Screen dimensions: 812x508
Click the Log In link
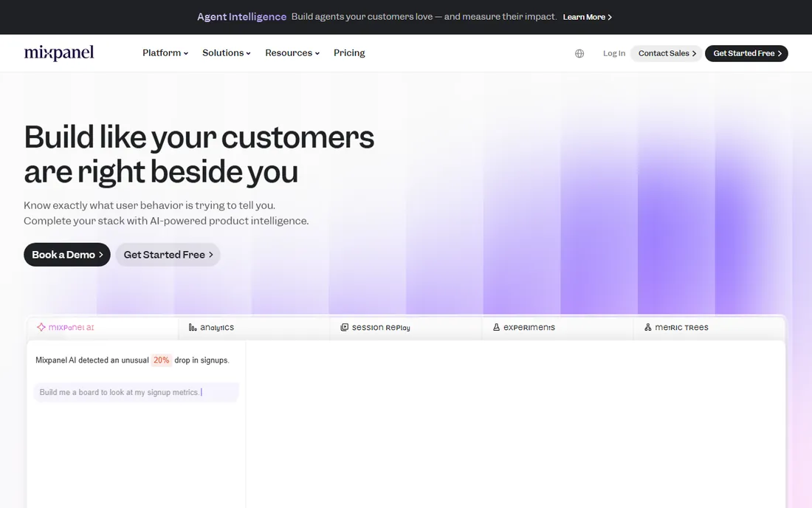613,53
